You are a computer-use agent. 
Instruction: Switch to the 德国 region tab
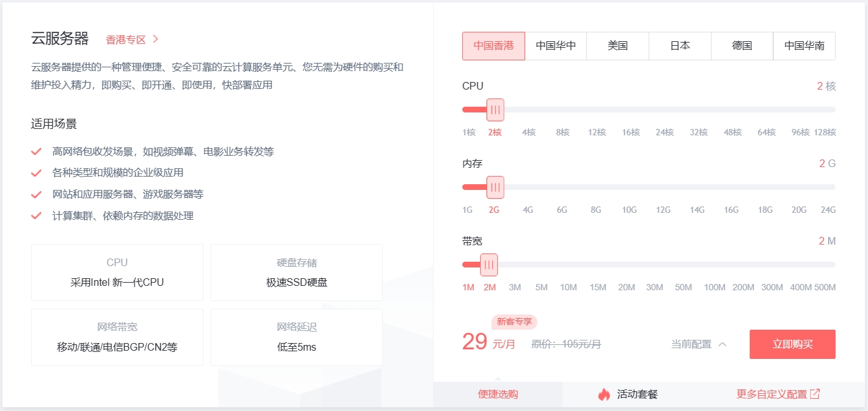coord(741,46)
